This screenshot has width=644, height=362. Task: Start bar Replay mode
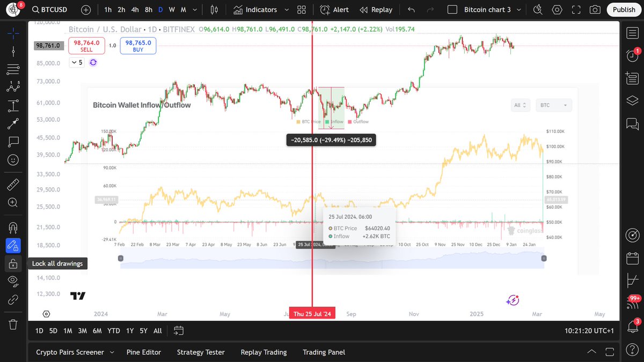(x=376, y=10)
